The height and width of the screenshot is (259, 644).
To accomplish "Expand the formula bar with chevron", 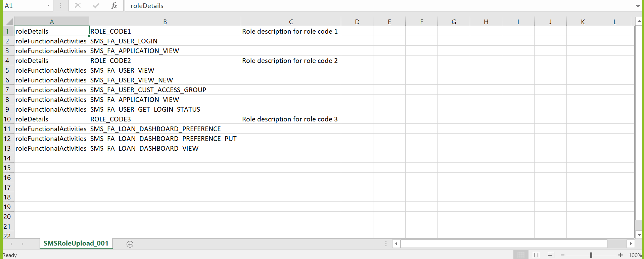I will coord(638,6).
